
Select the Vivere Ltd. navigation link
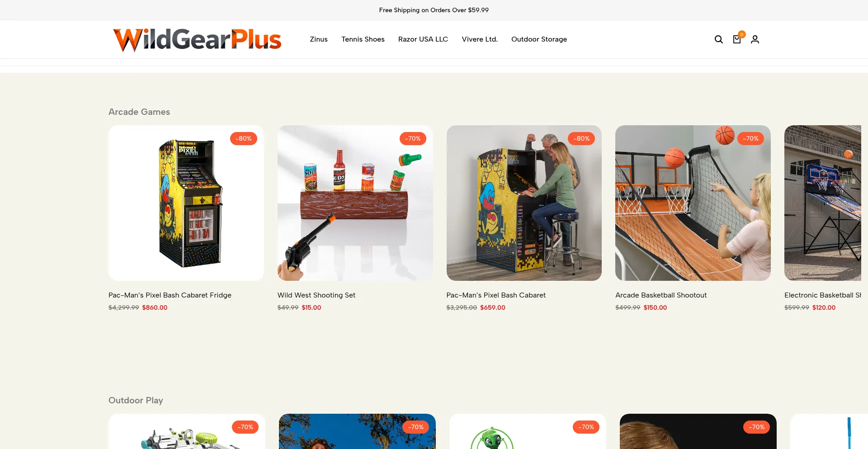[480, 39]
